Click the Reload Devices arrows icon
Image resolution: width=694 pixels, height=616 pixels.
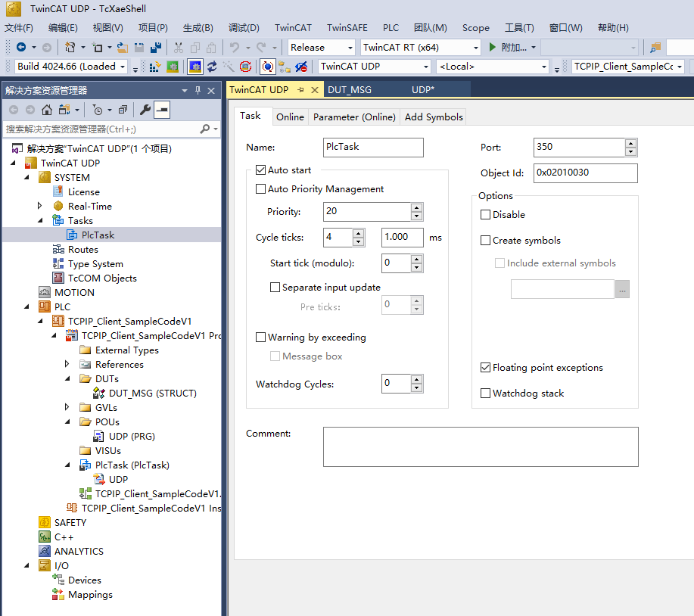click(x=212, y=67)
